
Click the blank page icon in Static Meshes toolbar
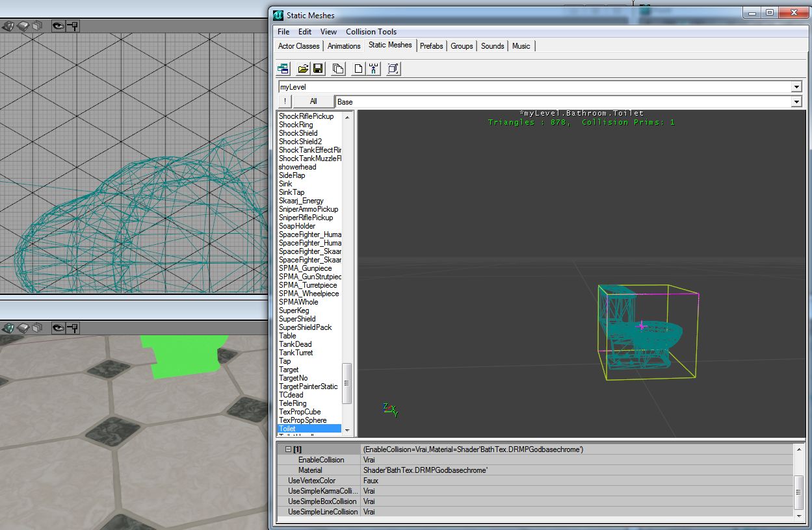click(x=358, y=68)
